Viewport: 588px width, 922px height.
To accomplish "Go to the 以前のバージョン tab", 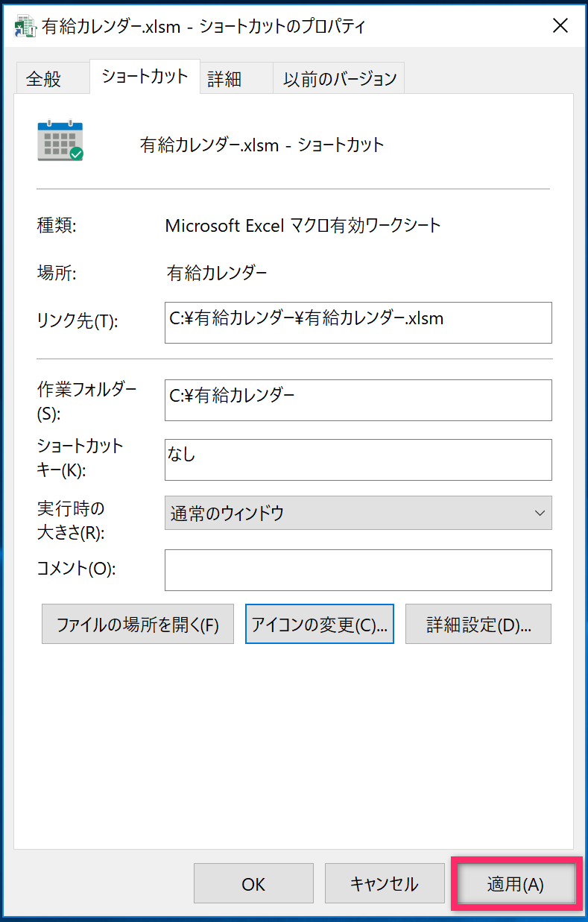I will (x=339, y=79).
